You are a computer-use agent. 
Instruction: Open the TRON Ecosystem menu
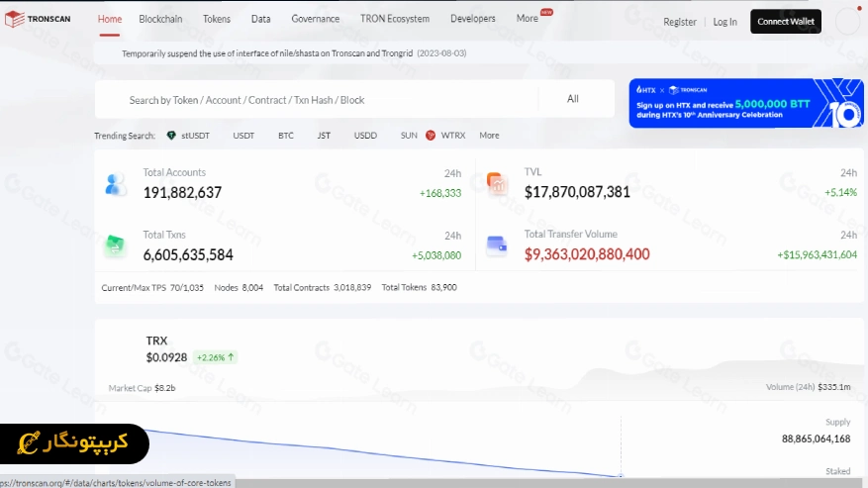[x=395, y=19]
